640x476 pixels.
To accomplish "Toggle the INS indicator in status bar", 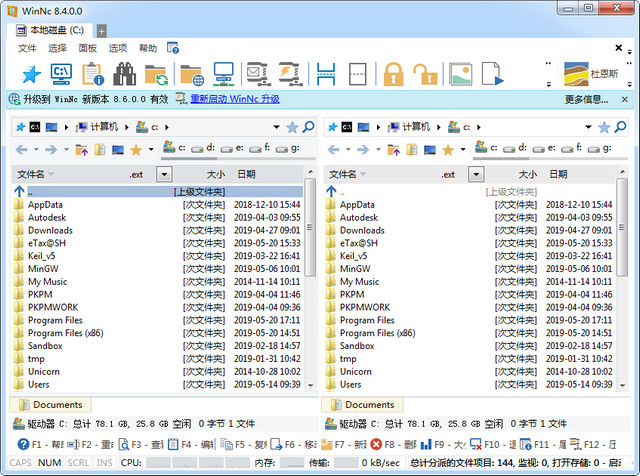I will pyautogui.click(x=104, y=463).
